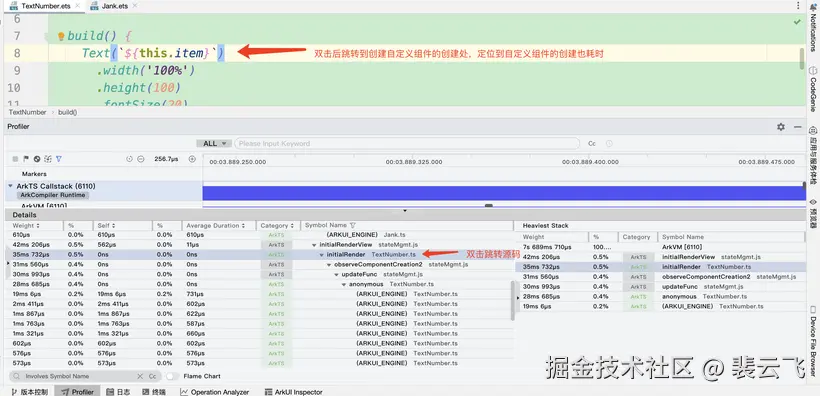Sort by Category column header in Details
The width and height of the screenshot is (820, 396).
coord(278,225)
